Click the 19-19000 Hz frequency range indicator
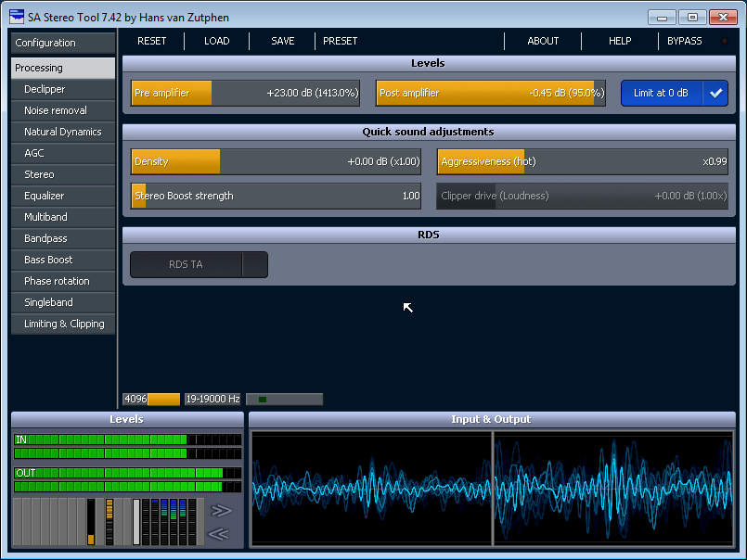 point(213,399)
